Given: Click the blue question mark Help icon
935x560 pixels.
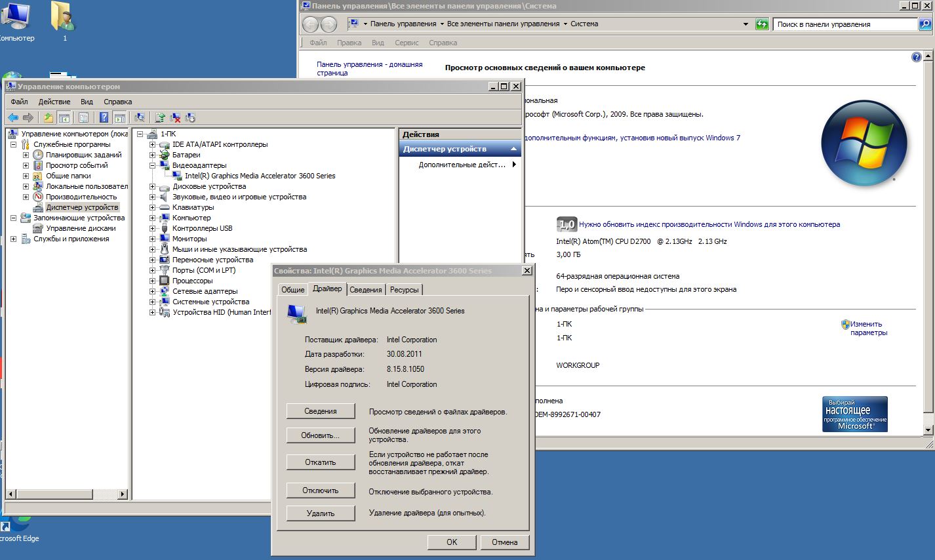Looking at the screenshot, I should click(104, 117).
